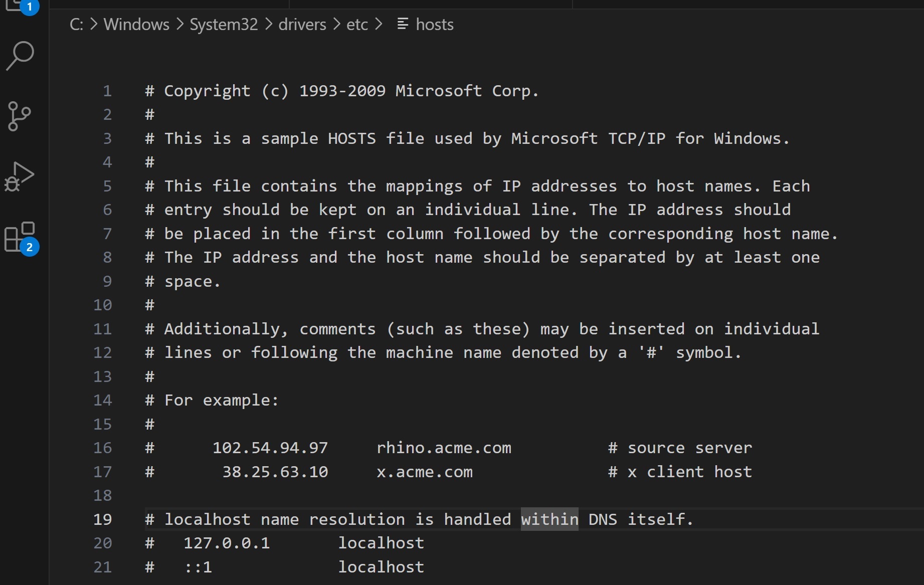Place cursor on highlighted word 'within'
This screenshot has width=924, height=585.
coord(549,519)
